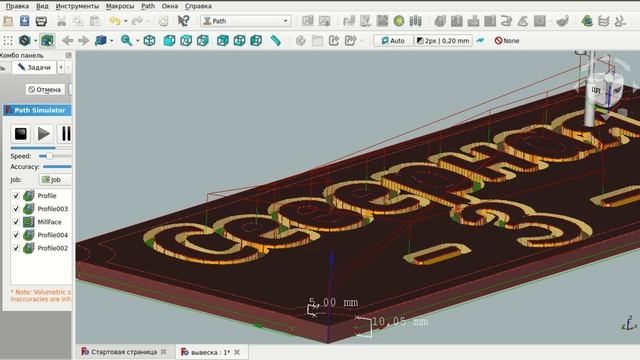Open the Undo history dropdown arrow

pos(125,21)
